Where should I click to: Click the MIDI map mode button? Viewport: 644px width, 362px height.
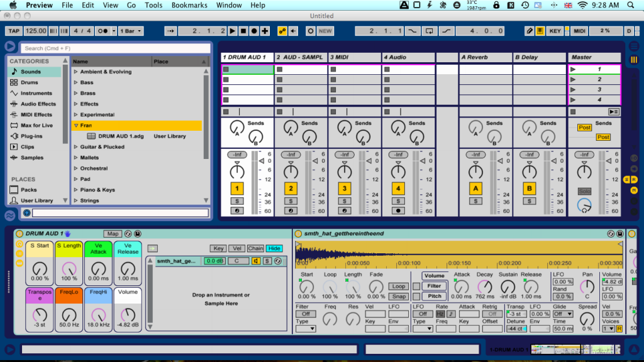coord(579,31)
